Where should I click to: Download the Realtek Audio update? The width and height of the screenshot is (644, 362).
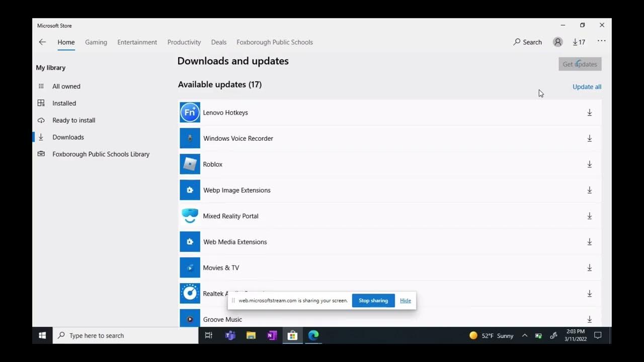pyautogui.click(x=590, y=294)
